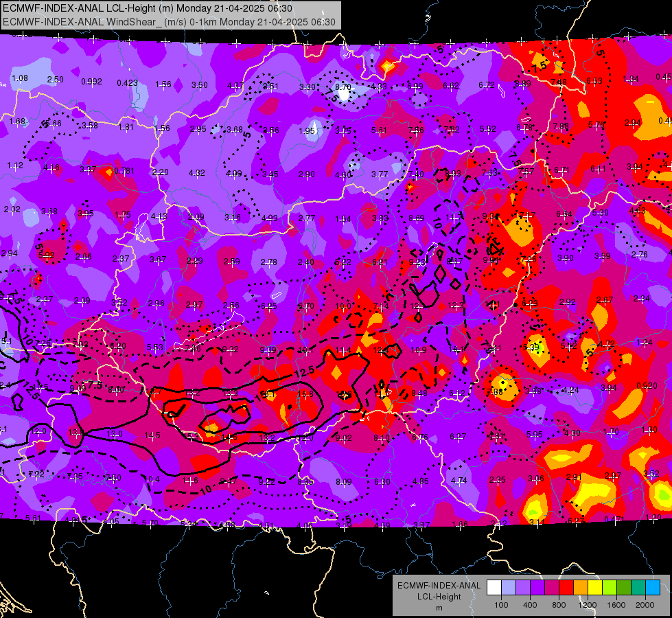Screen dimensions: 672x618
Task: Click the teal legend swatch
Action: [638, 588]
